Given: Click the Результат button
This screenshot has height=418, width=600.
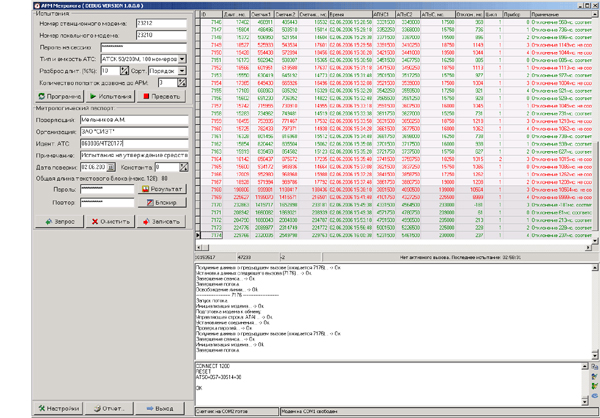Looking at the screenshot, I should pyautogui.click(x=162, y=189).
